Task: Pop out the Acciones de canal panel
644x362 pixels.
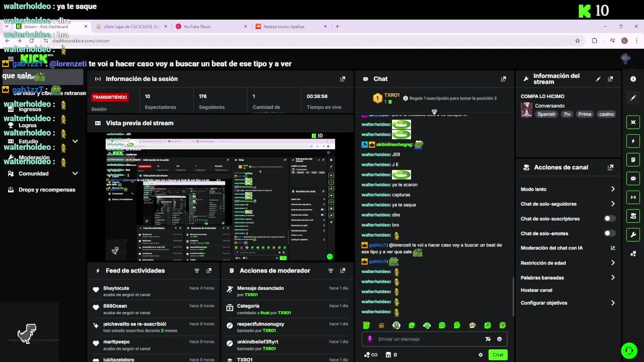Action: 610,167
